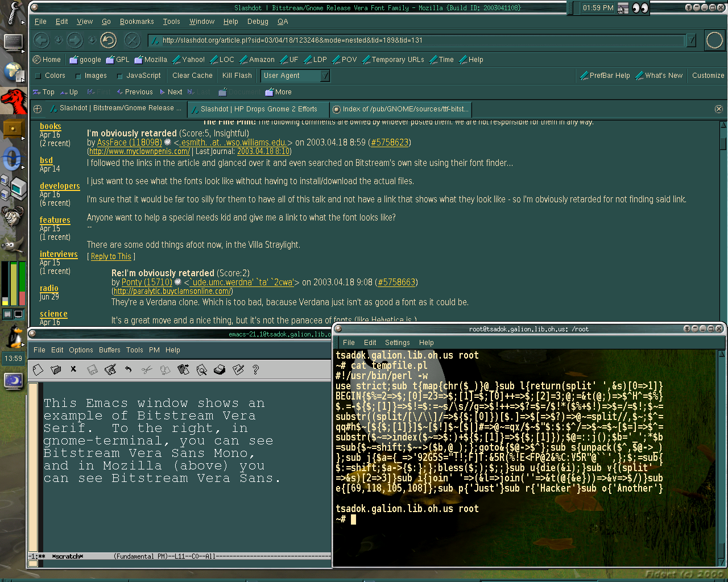Open the Forward history dropdown arrow
Viewport: 728px width, 582px height.
click(92, 40)
